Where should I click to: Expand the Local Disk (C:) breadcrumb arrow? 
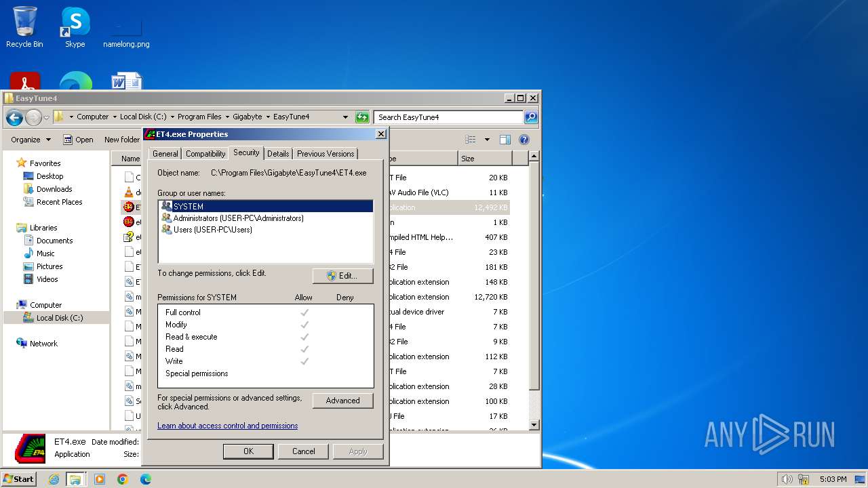172,117
